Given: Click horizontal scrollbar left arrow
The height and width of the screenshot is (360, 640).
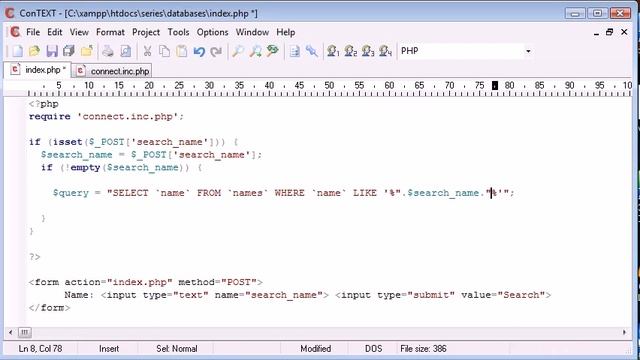Looking at the screenshot, I should [10, 332].
